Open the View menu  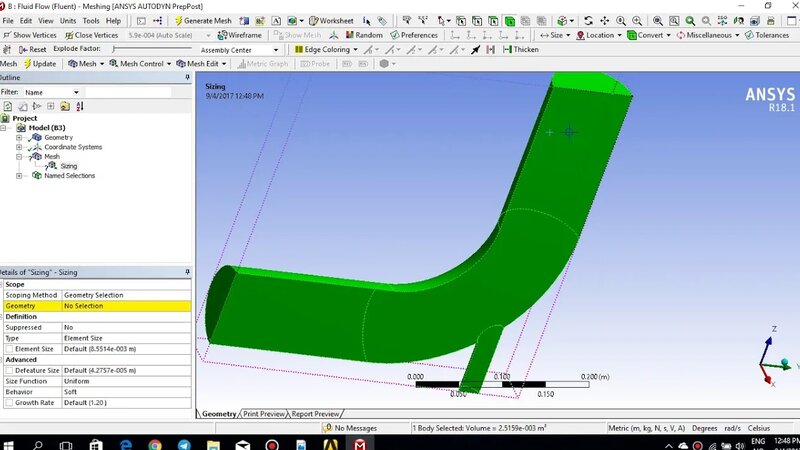pyautogui.click(x=45, y=21)
